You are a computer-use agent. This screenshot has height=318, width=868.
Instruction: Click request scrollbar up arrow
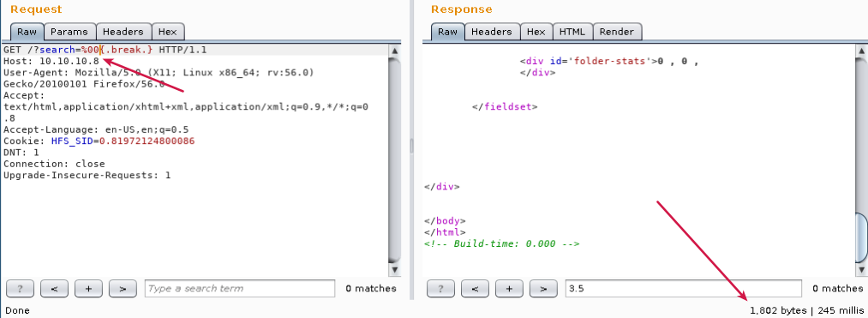pyautogui.click(x=394, y=51)
